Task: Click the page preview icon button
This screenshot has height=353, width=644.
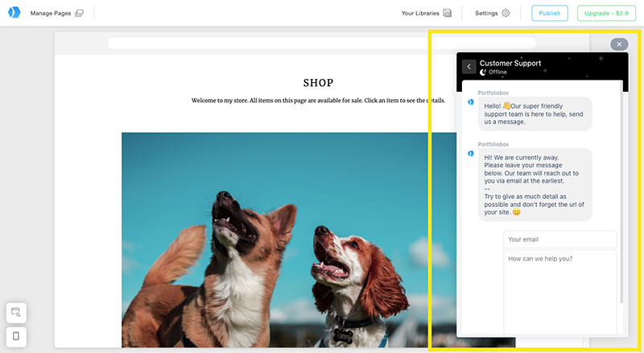Action: point(16,312)
